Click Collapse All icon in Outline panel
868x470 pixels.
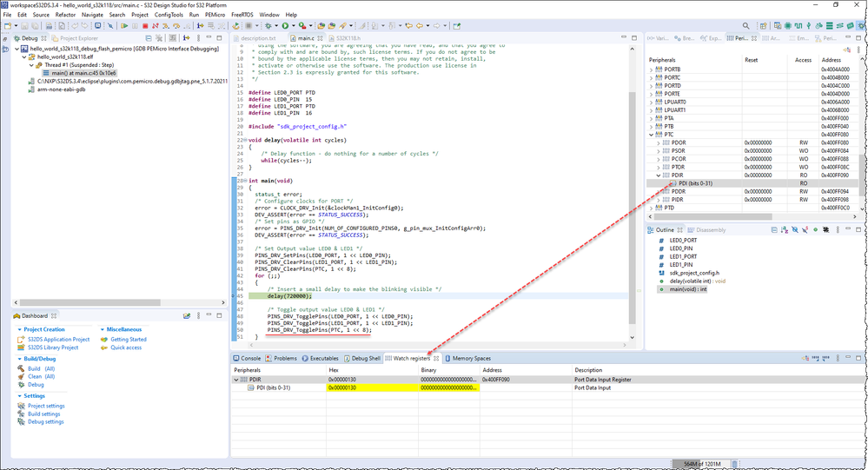[x=774, y=229]
